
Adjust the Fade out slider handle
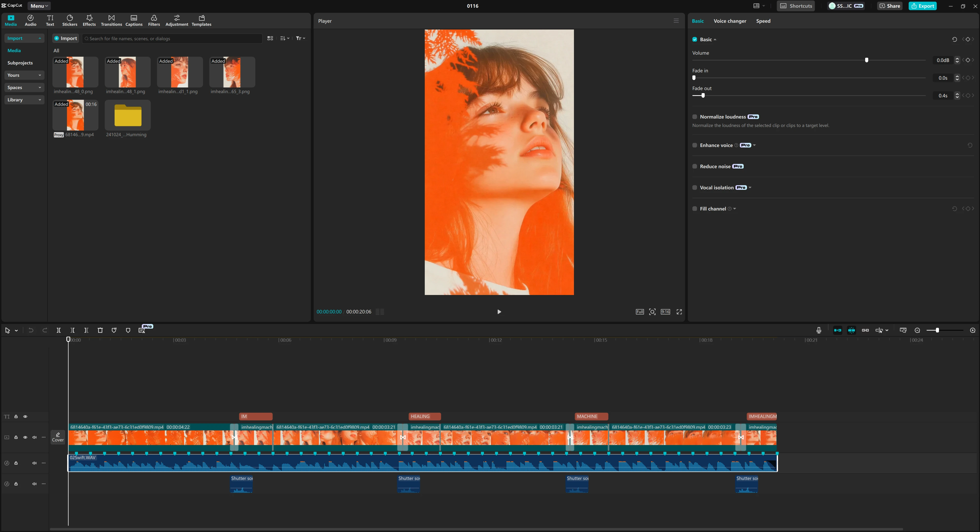coord(703,95)
